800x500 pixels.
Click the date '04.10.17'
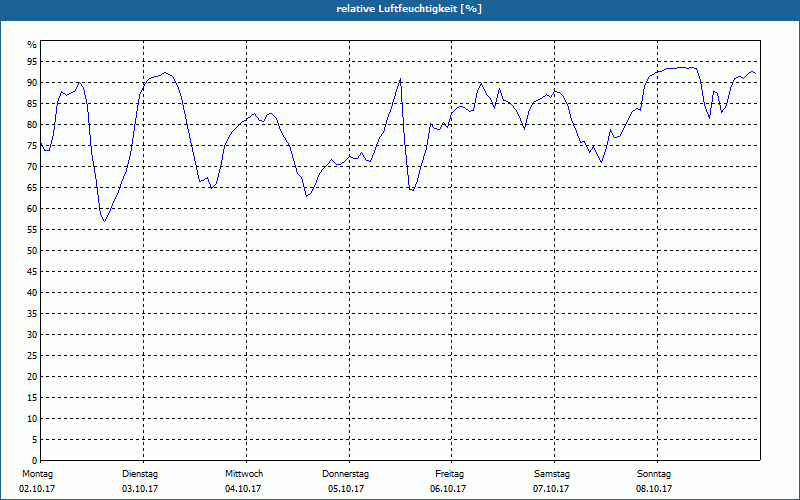coord(243,489)
